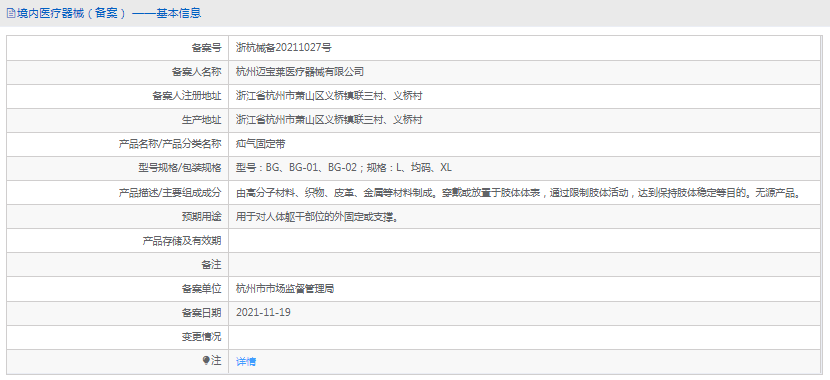830x380 pixels.
Task: Click the 备案人名称 label
Action: 196,72
